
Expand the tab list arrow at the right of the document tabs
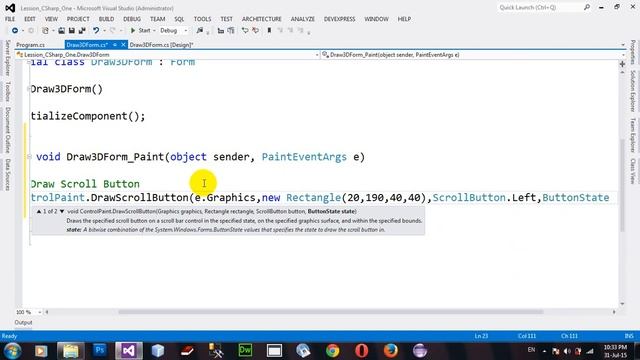tap(623, 45)
